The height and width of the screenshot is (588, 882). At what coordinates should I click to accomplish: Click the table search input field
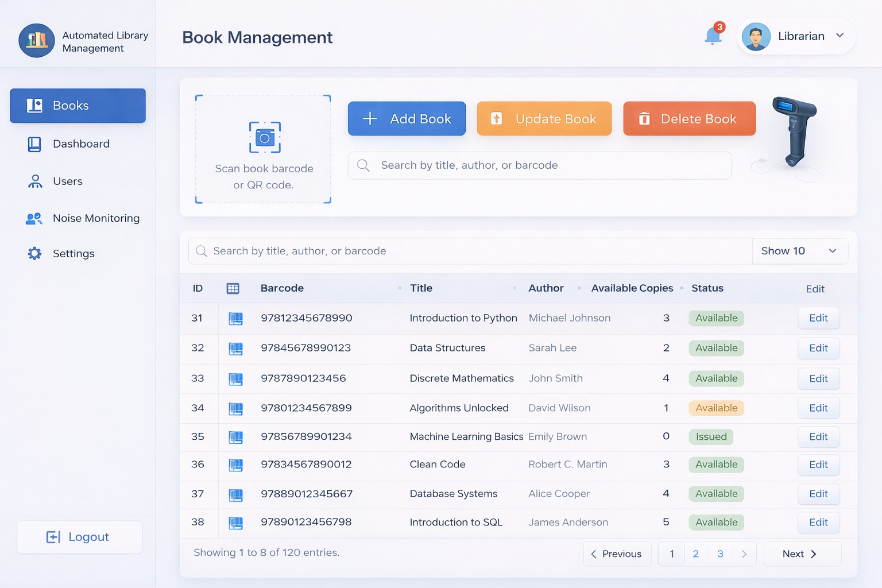pyautogui.click(x=471, y=251)
